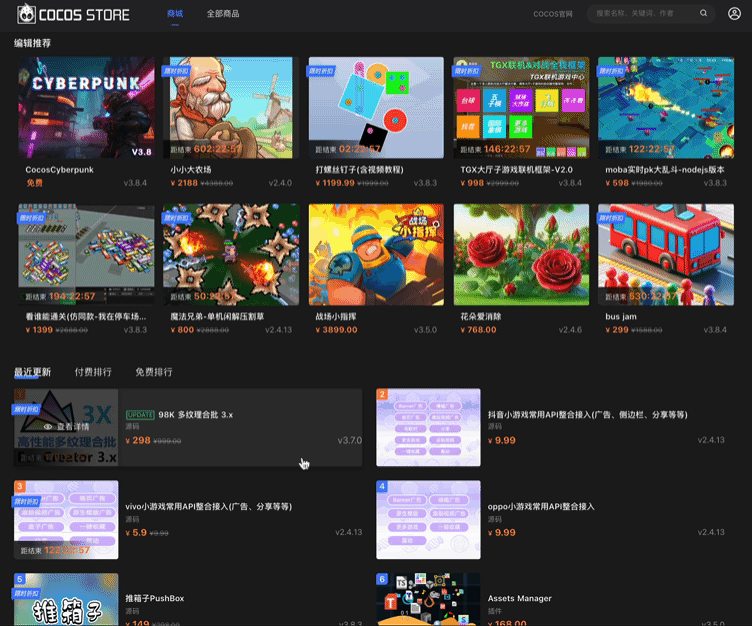Click the 小小大农场 title
The width and height of the screenshot is (752, 626).
click(191, 170)
